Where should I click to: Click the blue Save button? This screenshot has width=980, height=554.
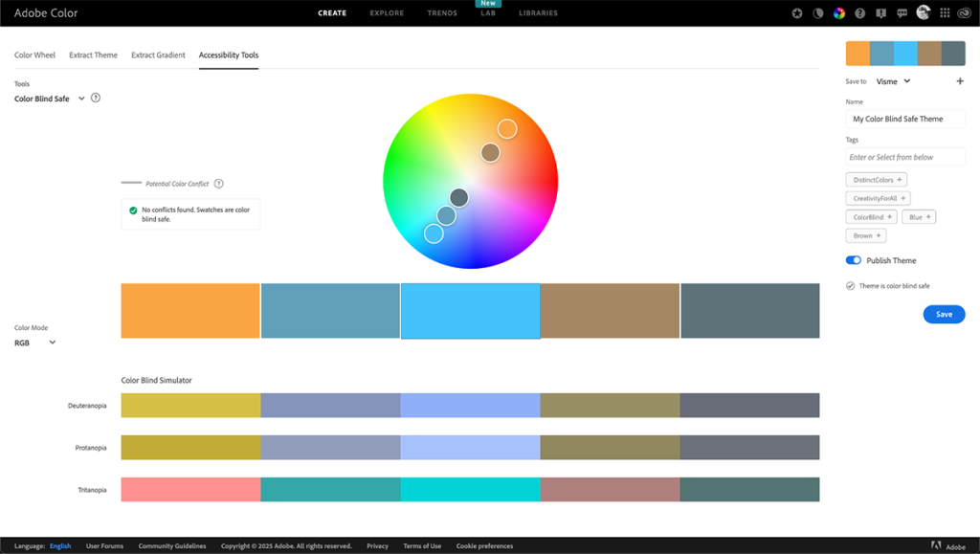(x=944, y=314)
